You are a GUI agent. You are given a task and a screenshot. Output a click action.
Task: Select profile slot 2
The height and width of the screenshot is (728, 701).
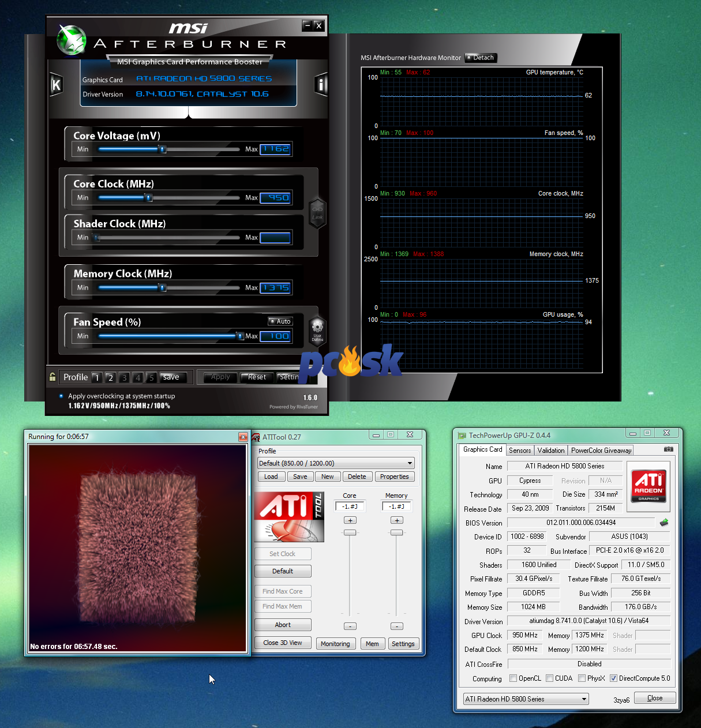[x=110, y=377]
